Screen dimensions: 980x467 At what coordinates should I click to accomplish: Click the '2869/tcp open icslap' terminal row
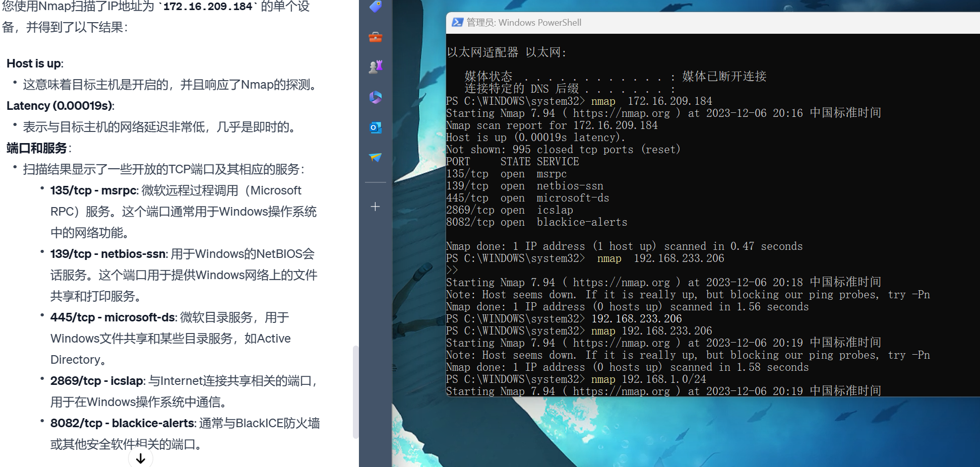(510, 210)
